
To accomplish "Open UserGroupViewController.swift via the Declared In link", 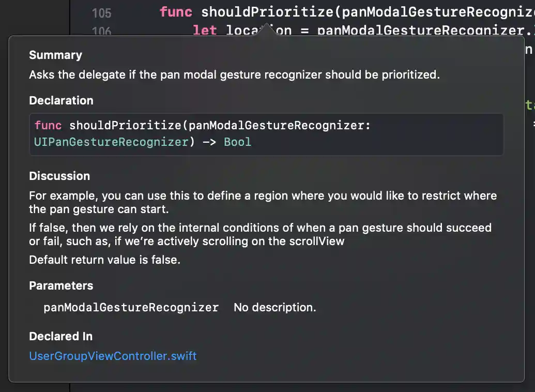I will coord(113,356).
